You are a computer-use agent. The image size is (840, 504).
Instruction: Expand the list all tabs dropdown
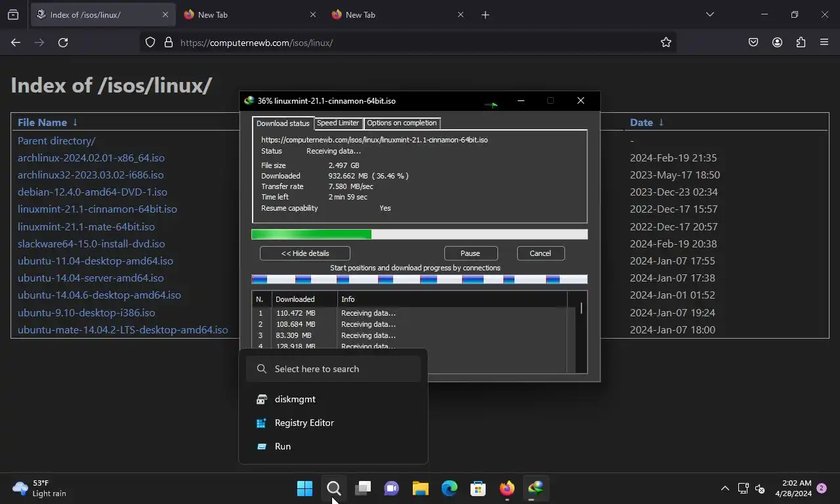[709, 14]
